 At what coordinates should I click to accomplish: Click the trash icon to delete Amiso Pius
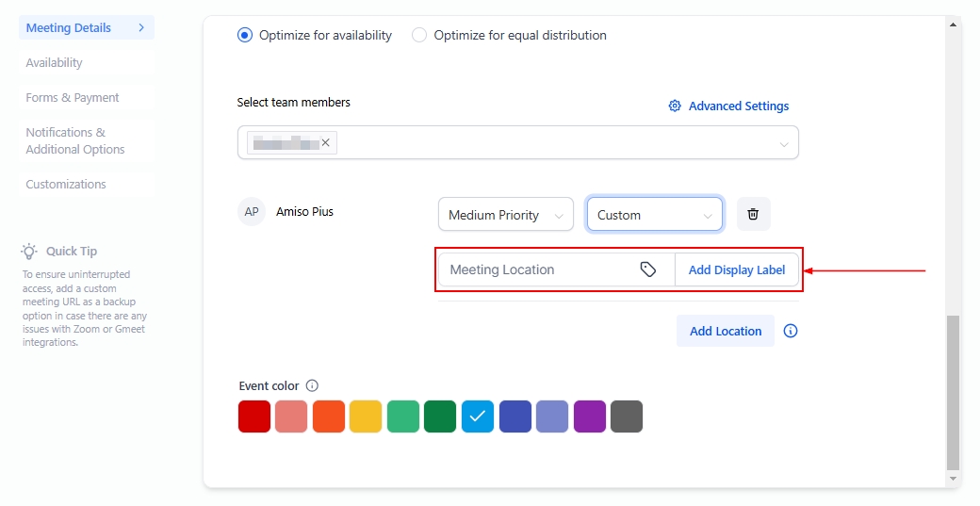tap(753, 214)
